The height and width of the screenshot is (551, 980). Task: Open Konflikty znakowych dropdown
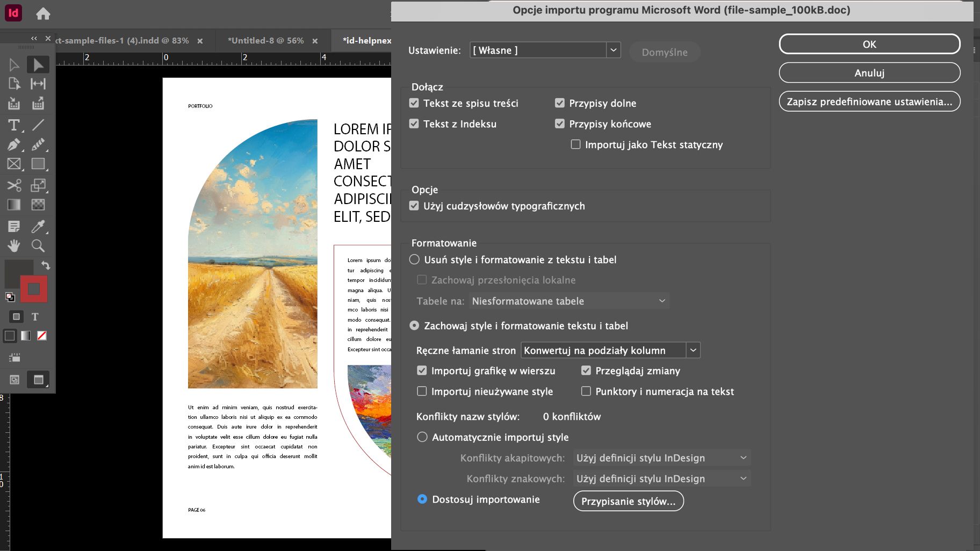point(662,479)
